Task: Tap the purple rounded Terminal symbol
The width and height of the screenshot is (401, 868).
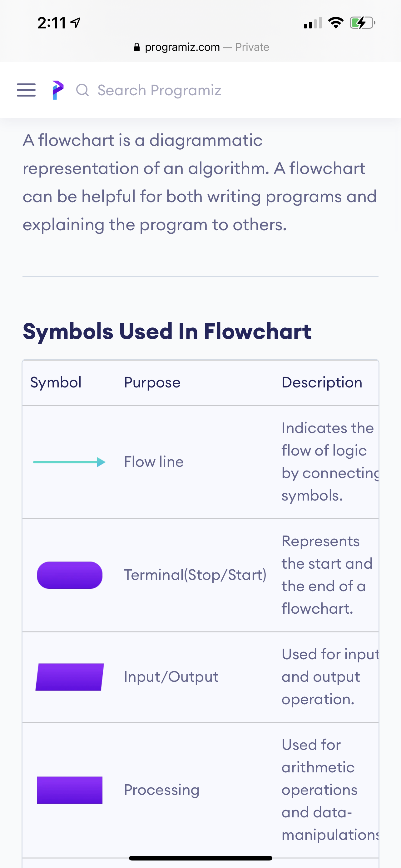Action: [70, 575]
